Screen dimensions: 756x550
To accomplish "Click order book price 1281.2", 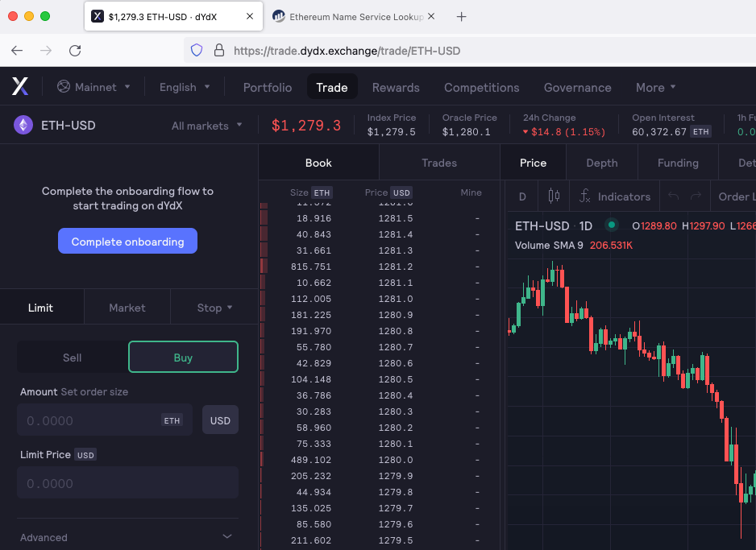I will click(x=396, y=267).
